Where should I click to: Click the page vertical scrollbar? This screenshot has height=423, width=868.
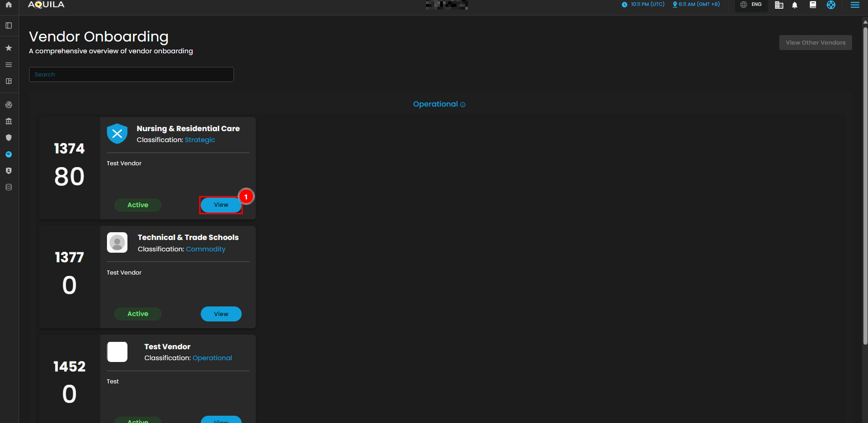(x=865, y=182)
